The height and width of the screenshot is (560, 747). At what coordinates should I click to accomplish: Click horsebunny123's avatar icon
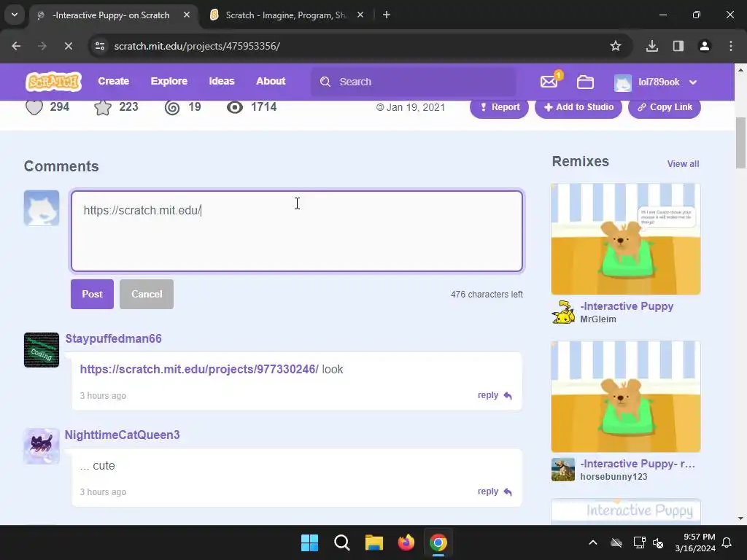pos(563,470)
